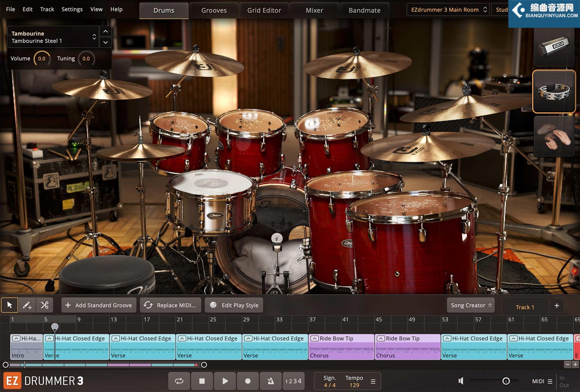Screen dimensions: 580x392
Task: Open the MIDI settings menu icon
Action: (550, 381)
